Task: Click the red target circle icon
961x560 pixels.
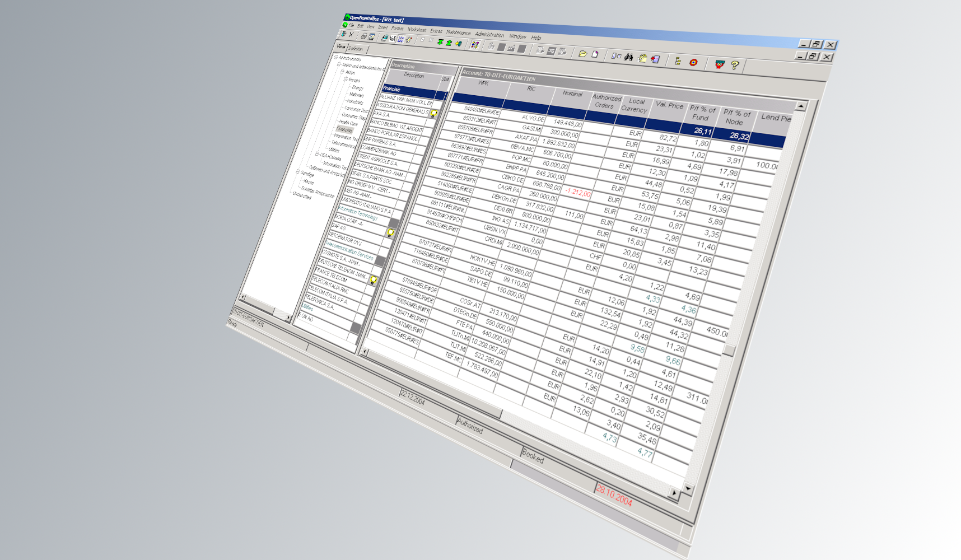Action: click(693, 62)
